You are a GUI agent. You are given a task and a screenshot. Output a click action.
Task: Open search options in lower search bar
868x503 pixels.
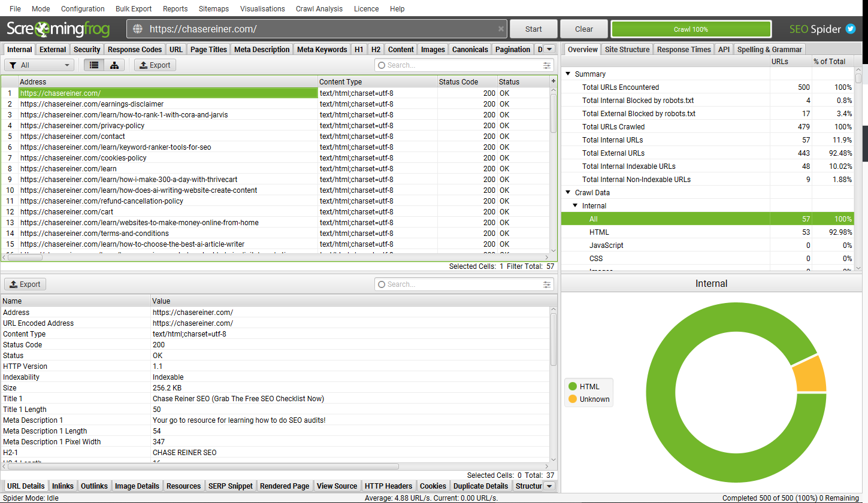pyautogui.click(x=547, y=284)
